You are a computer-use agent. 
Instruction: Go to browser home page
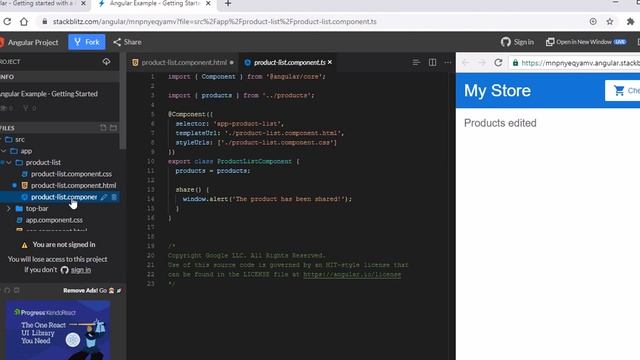(x=24, y=22)
